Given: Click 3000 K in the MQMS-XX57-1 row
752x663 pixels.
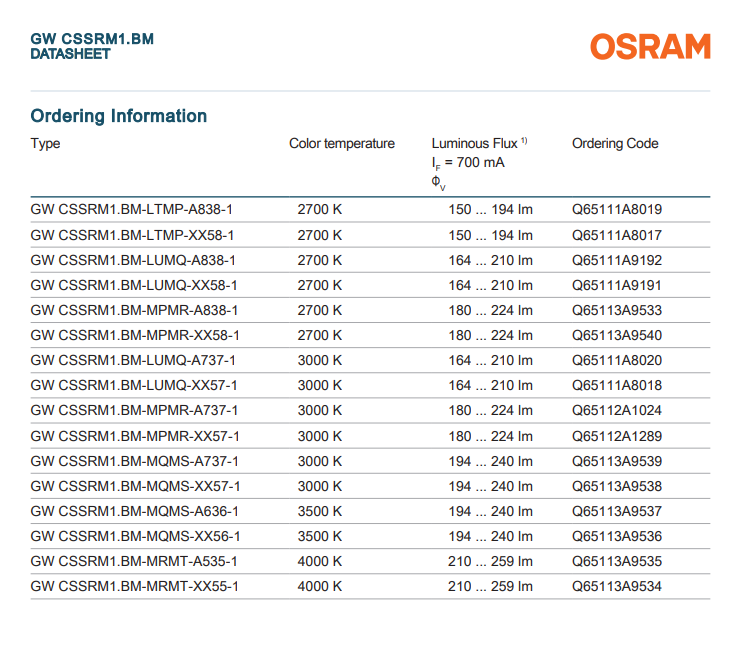Looking at the screenshot, I should (319, 486).
